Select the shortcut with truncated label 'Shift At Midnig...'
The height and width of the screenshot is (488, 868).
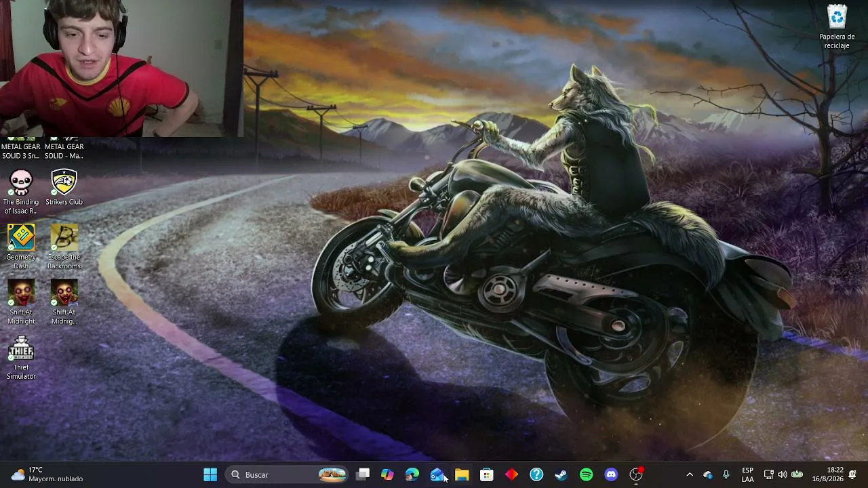64,302
